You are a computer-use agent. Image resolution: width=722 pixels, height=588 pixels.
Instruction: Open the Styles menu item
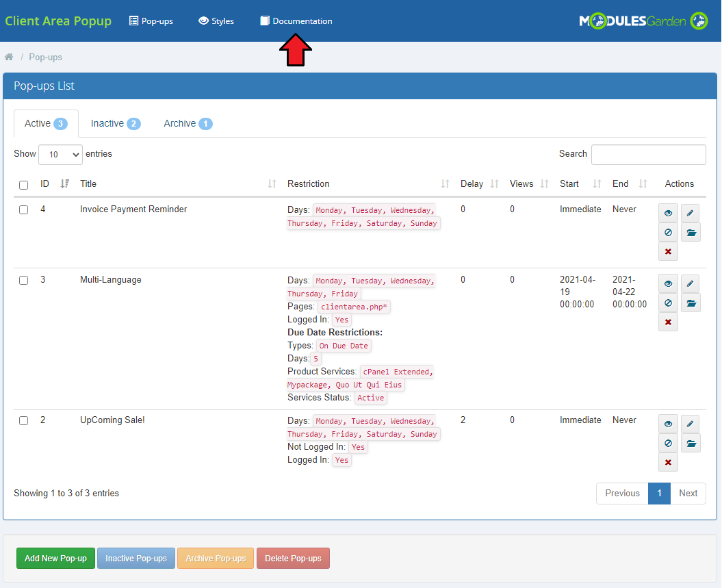(x=216, y=21)
